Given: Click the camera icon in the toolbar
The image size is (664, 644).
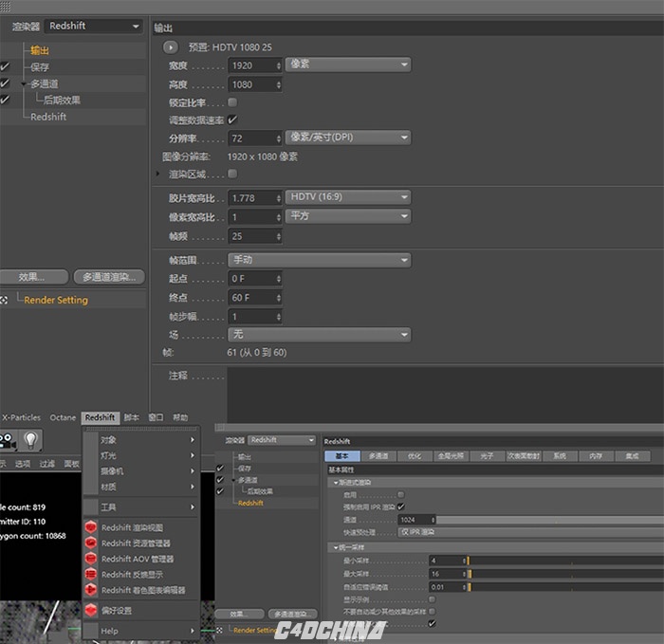Looking at the screenshot, I should 8,440.
